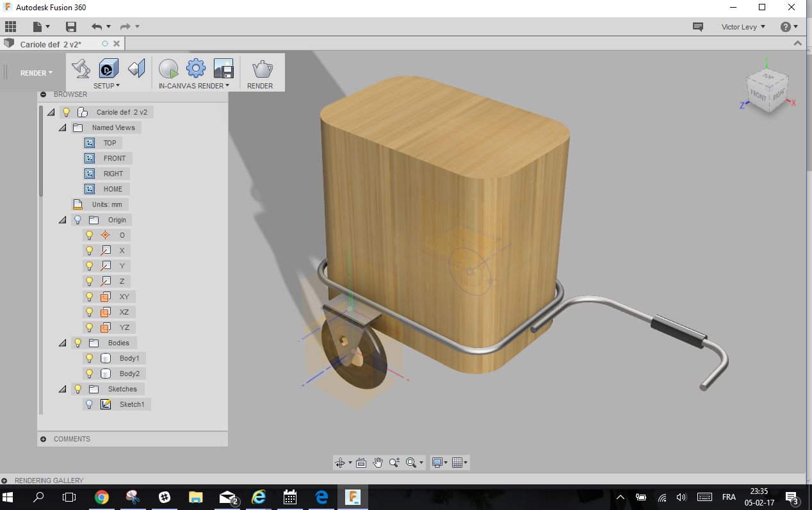Close the Cariole def 2 v2 document tab
The image size is (812, 510).
point(117,44)
